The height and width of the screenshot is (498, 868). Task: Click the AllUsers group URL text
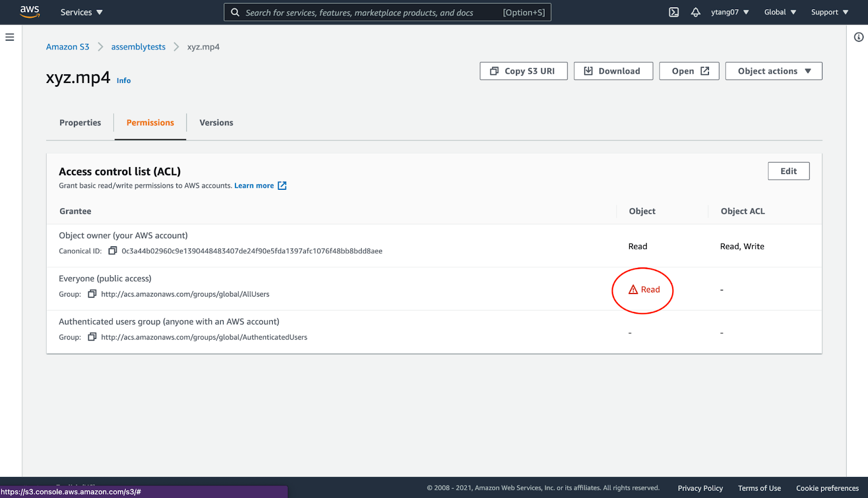click(x=185, y=294)
